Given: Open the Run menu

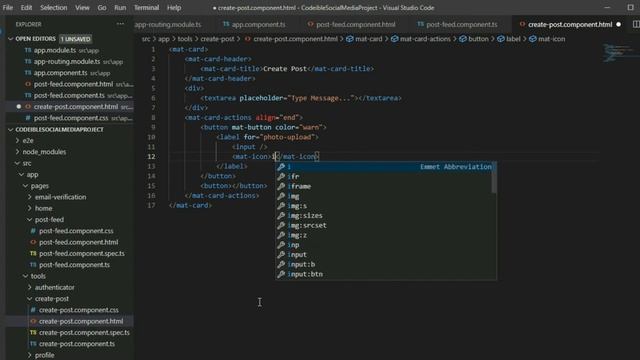Looking at the screenshot, I should [x=120, y=8].
